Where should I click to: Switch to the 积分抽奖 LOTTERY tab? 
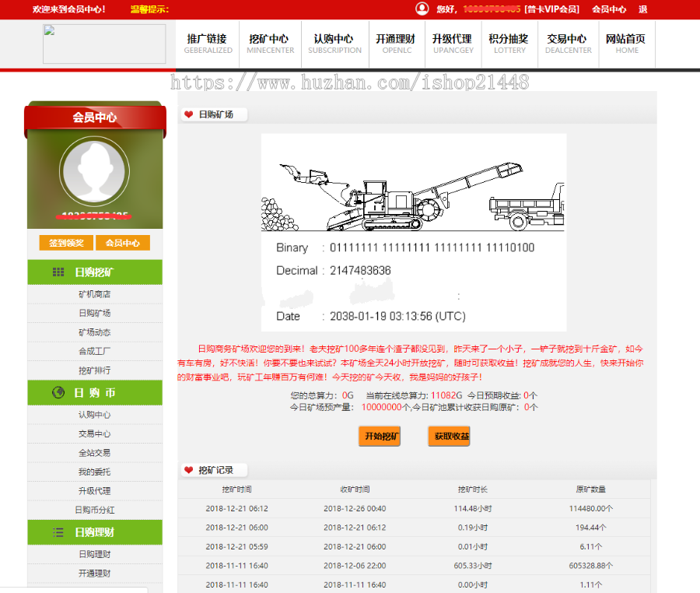(x=509, y=44)
